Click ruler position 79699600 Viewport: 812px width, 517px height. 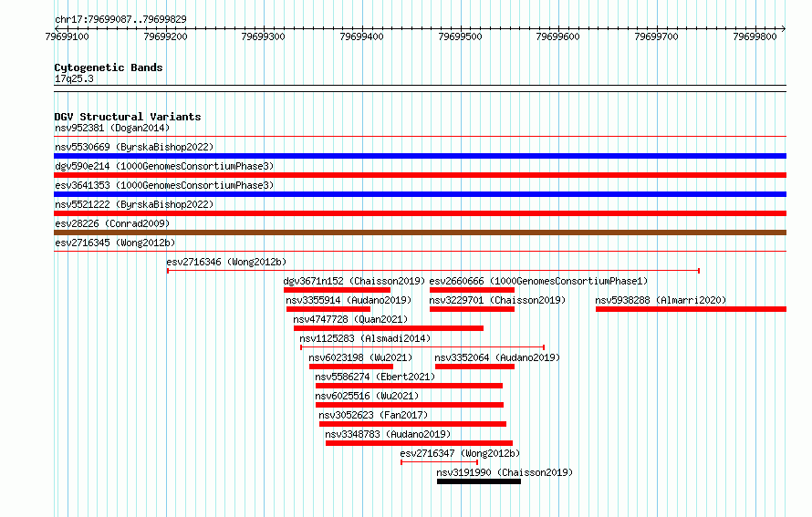coord(558,36)
